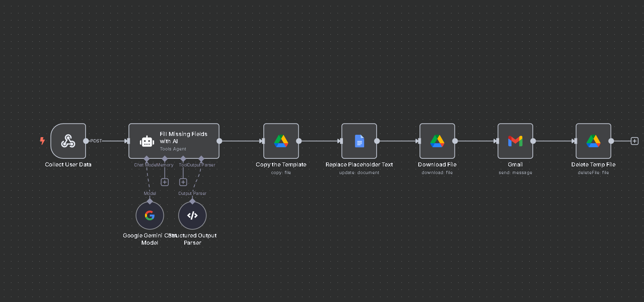This screenshot has height=302, width=644.
Task: Click the Output Parser connector diamond on agent
Action: coord(202,159)
